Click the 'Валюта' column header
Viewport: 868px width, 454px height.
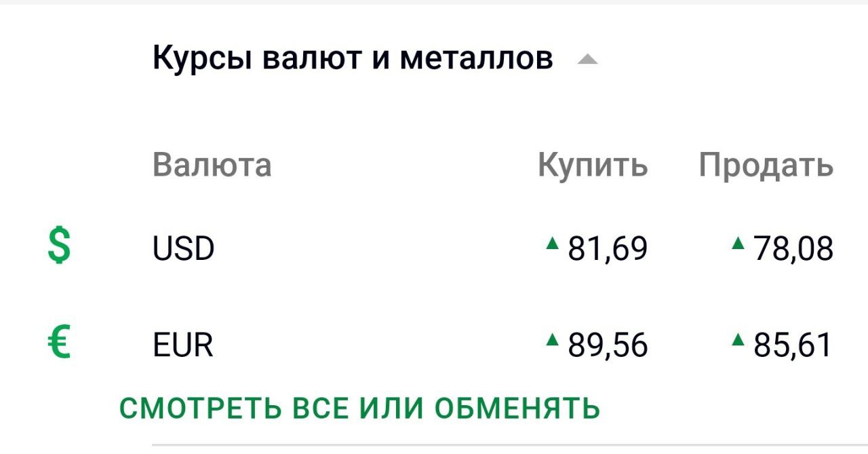pos(212,165)
